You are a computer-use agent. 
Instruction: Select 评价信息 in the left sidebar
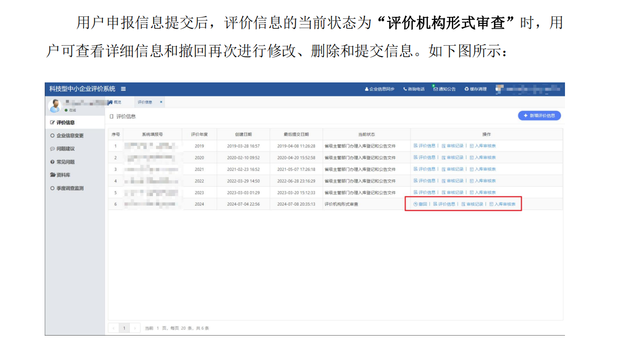point(65,122)
